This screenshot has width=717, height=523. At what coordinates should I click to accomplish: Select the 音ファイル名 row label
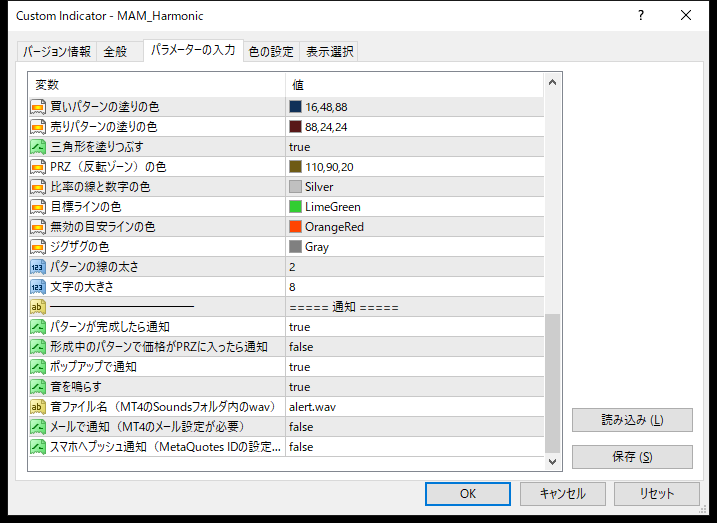pyautogui.click(x=163, y=407)
